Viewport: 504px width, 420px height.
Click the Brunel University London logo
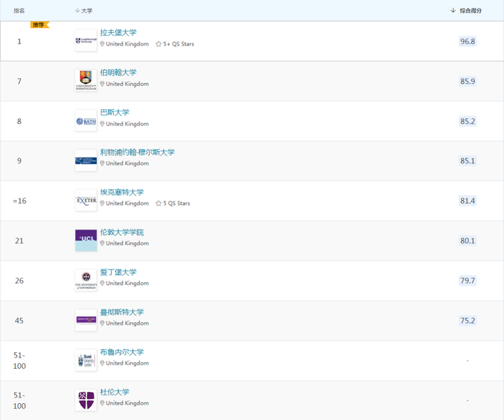point(86,360)
